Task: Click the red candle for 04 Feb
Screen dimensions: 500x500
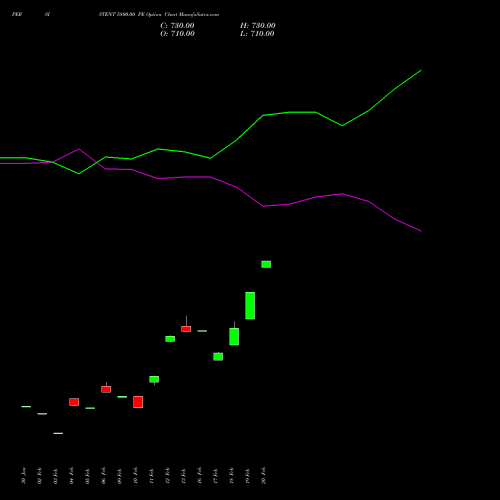Action: (x=74, y=402)
